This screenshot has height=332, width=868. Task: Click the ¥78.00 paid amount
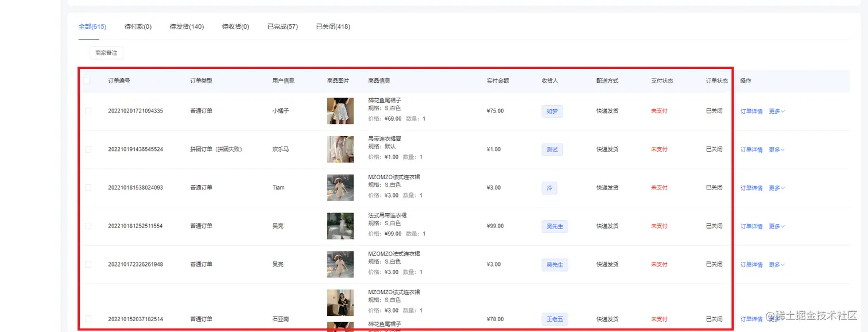coord(495,319)
